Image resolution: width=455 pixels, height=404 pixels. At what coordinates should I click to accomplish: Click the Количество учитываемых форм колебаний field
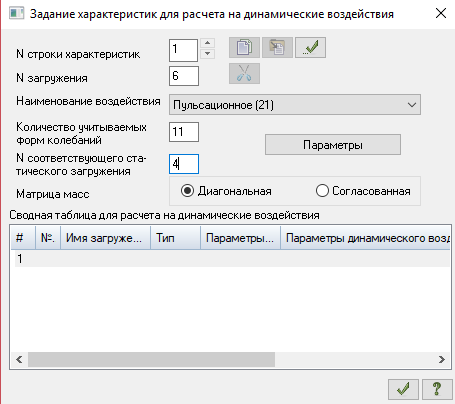click(x=184, y=132)
